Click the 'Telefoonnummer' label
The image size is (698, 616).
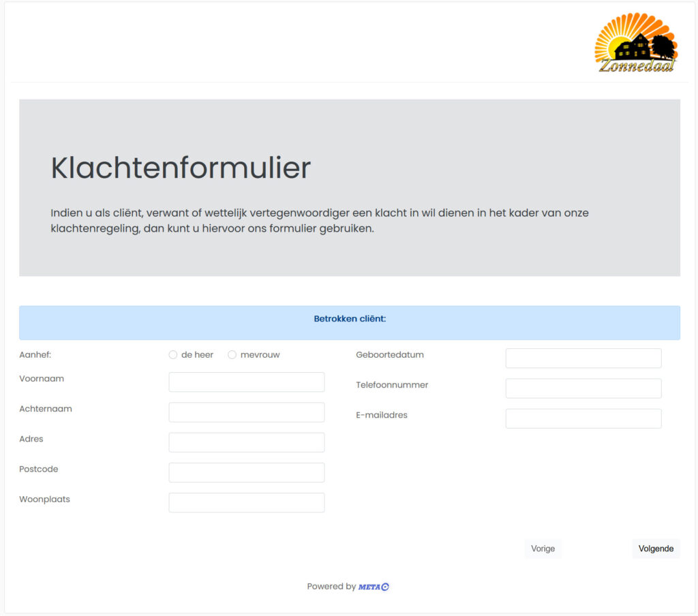tap(392, 385)
